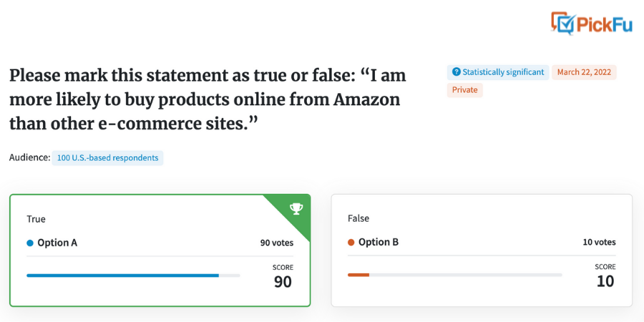Click the question mark help icon
Image resolution: width=644 pixels, height=322 pixels.
click(456, 72)
